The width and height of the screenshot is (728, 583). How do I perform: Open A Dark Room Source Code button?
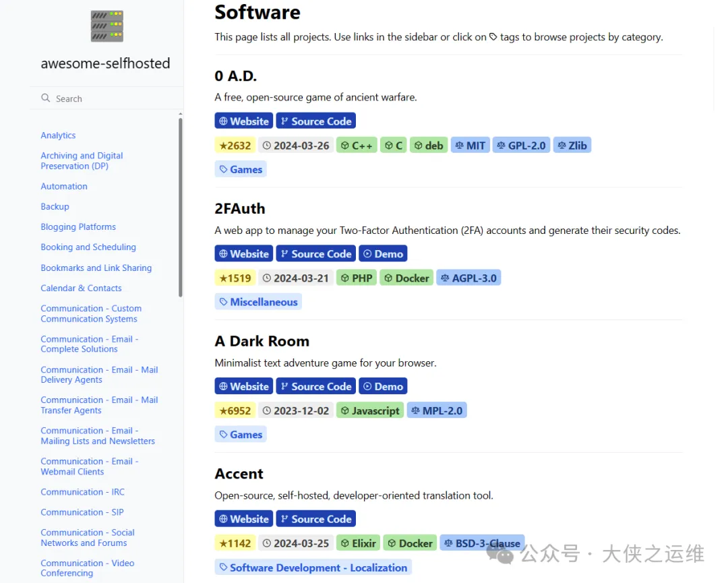[x=315, y=386]
